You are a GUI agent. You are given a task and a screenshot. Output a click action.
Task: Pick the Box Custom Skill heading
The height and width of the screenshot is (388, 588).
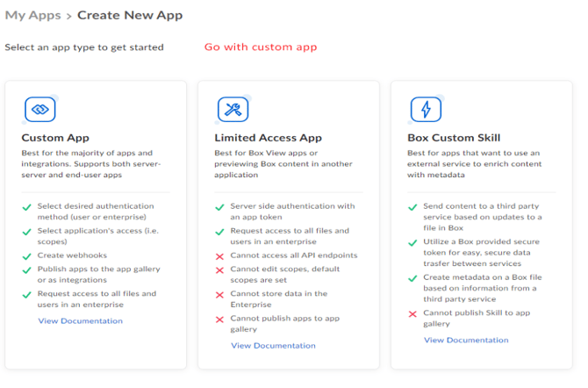[454, 138]
